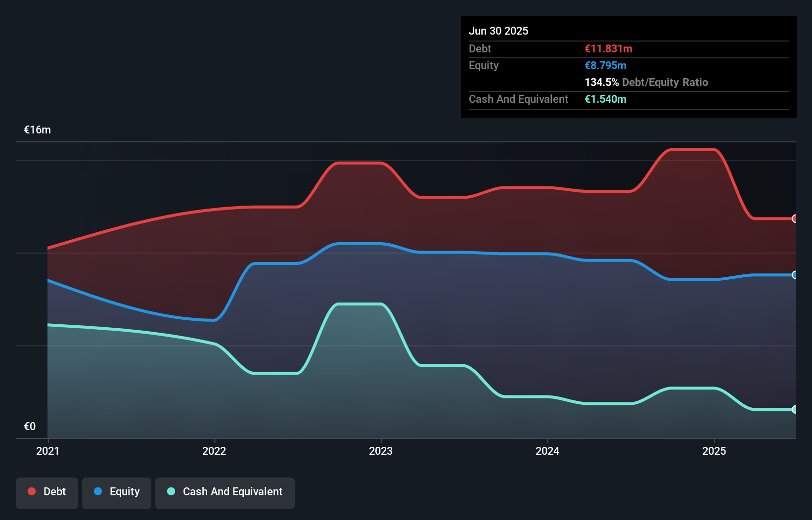
Task: Click the 134.5% Debt/Equity Ratio text
Action: [x=646, y=82]
